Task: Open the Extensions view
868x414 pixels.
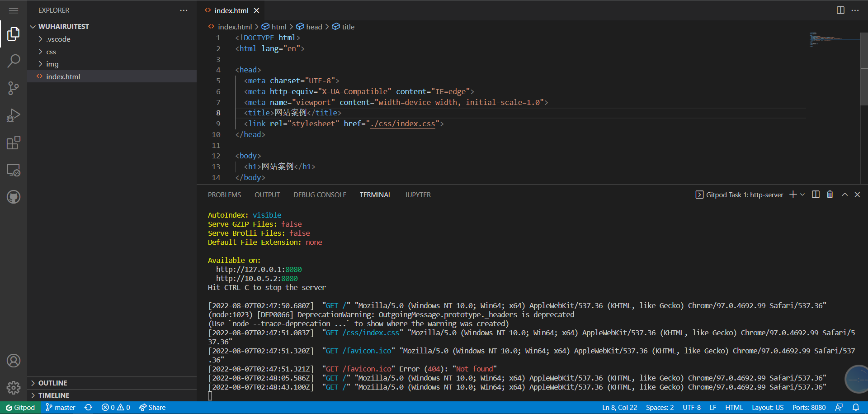Action: tap(14, 143)
